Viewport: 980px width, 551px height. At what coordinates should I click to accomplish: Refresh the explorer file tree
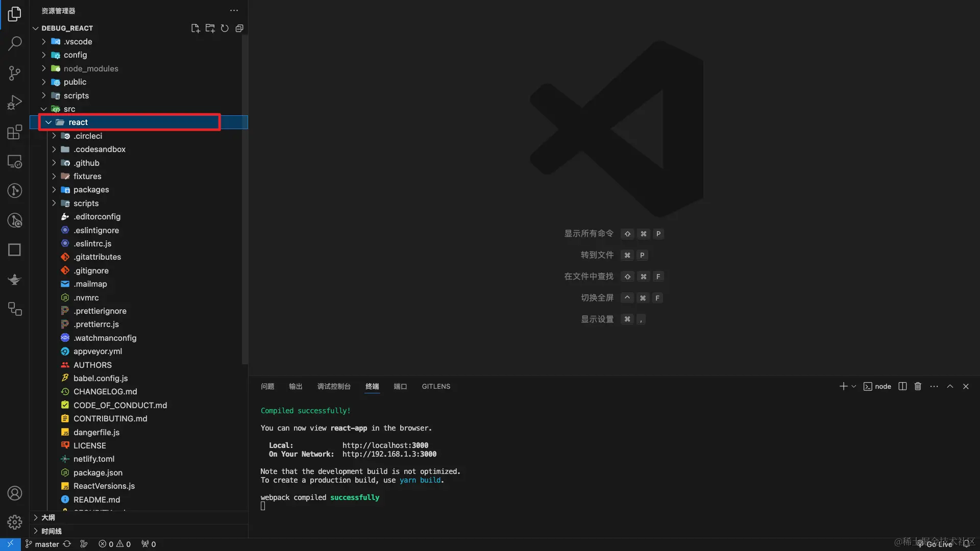225,28
